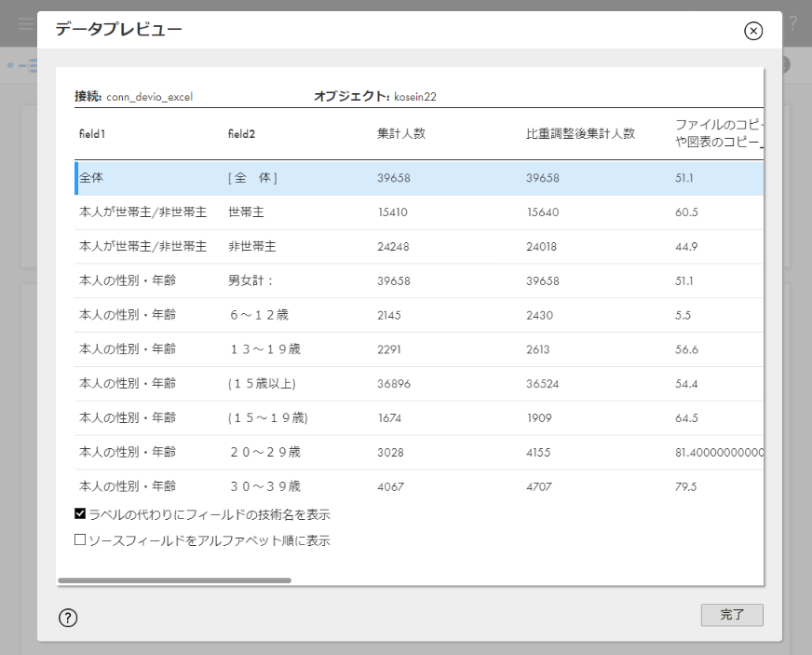Image resolution: width=812 pixels, height=655 pixels.
Task: Click the 世帯主 cell in field2
Action: pos(246,212)
